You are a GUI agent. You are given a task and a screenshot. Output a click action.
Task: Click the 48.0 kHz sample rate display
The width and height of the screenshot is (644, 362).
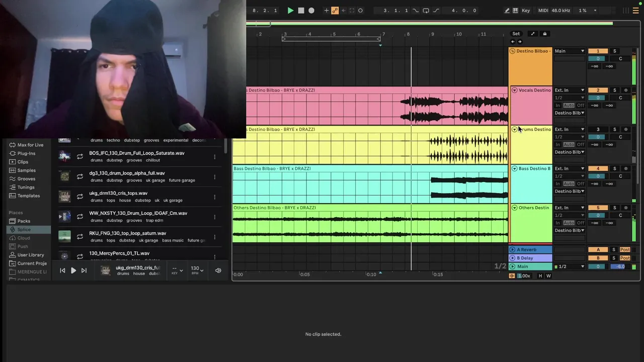coord(561,11)
